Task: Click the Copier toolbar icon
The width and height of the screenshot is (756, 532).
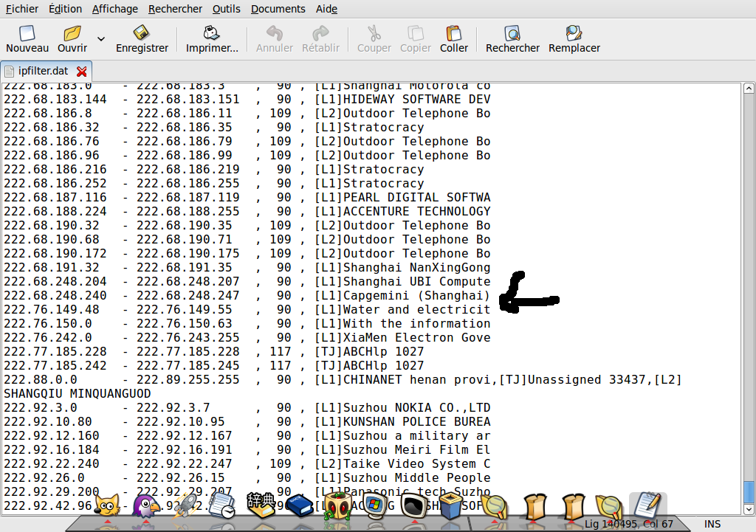Action: point(416,33)
